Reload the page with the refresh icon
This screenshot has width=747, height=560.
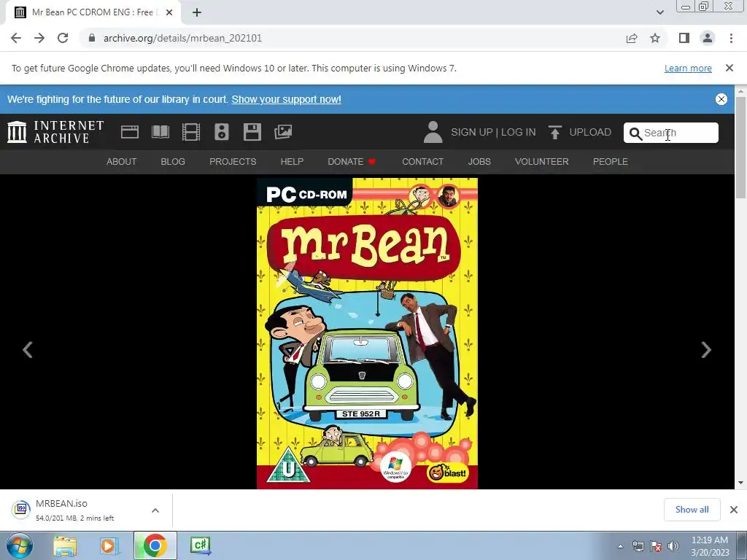coord(63,38)
